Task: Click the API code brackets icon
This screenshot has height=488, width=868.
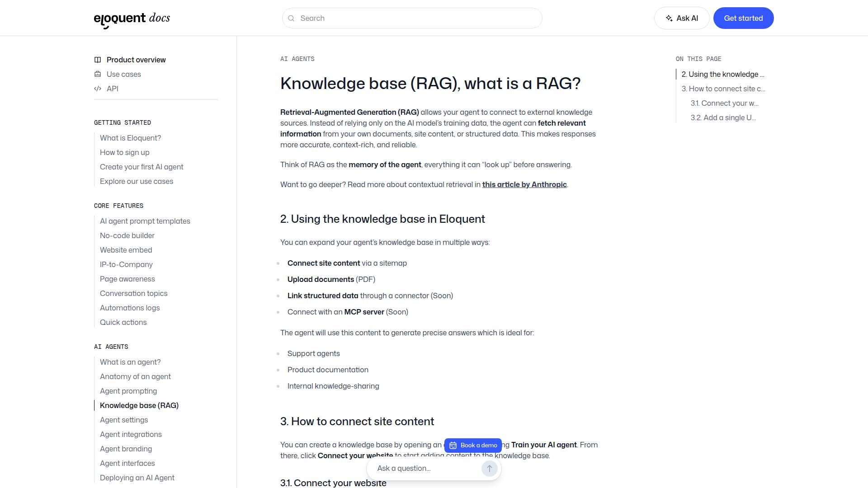Action: [x=98, y=89]
